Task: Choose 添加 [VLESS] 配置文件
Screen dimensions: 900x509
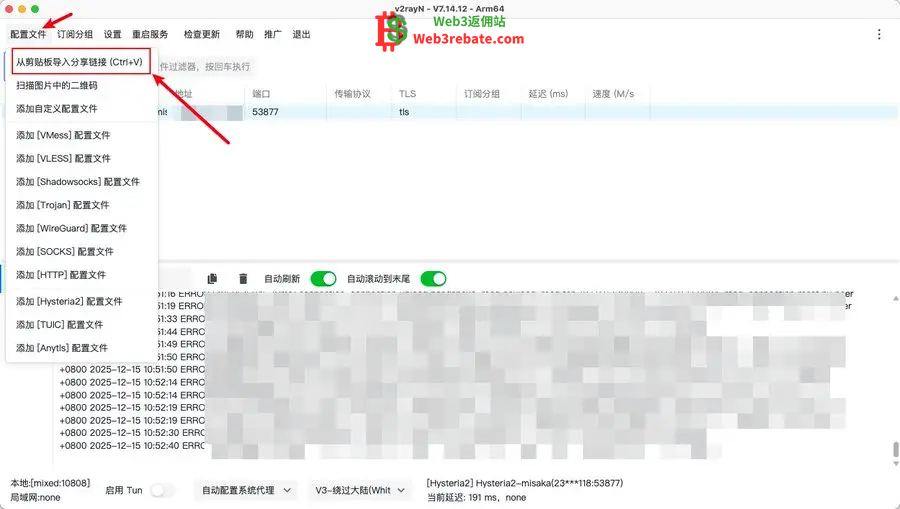Action: pos(82,158)
